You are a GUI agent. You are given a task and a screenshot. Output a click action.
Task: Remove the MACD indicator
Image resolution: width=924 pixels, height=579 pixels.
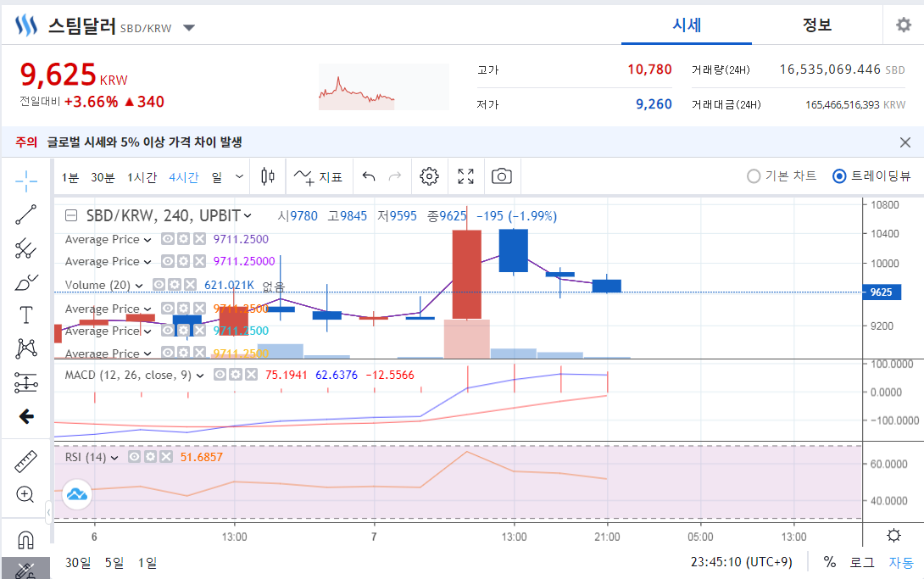coord(252,375)
